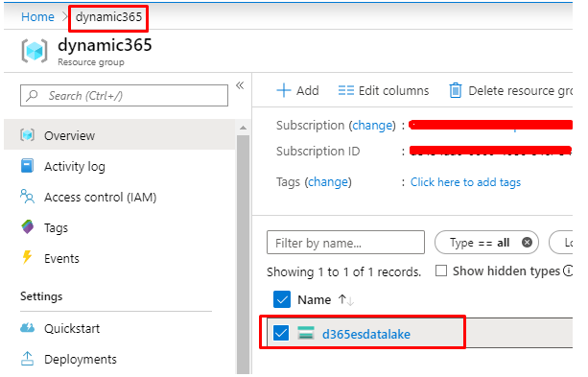Click change link next to Tags
The image size is (588, 377).
coord(328,182)
